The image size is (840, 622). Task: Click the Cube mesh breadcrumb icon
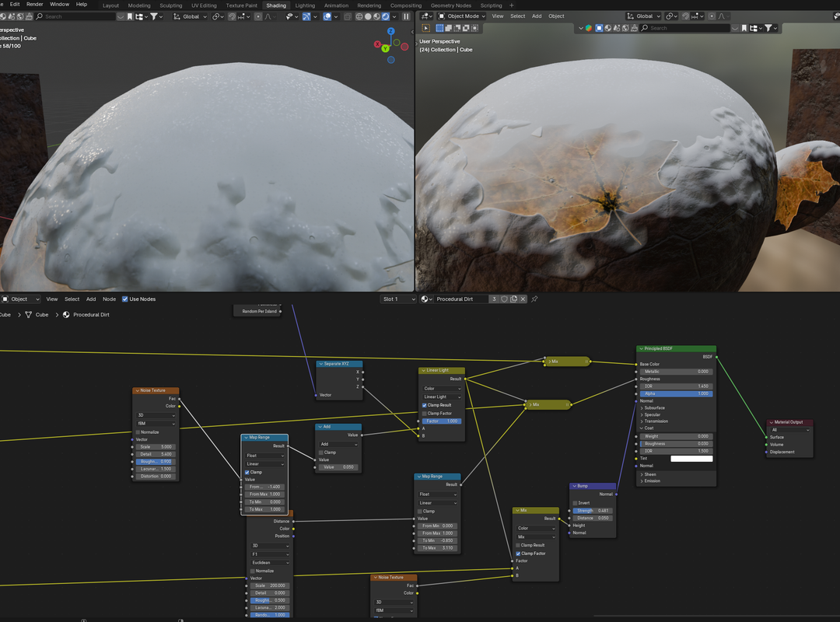pyautogui.click(x=29, y=314)
